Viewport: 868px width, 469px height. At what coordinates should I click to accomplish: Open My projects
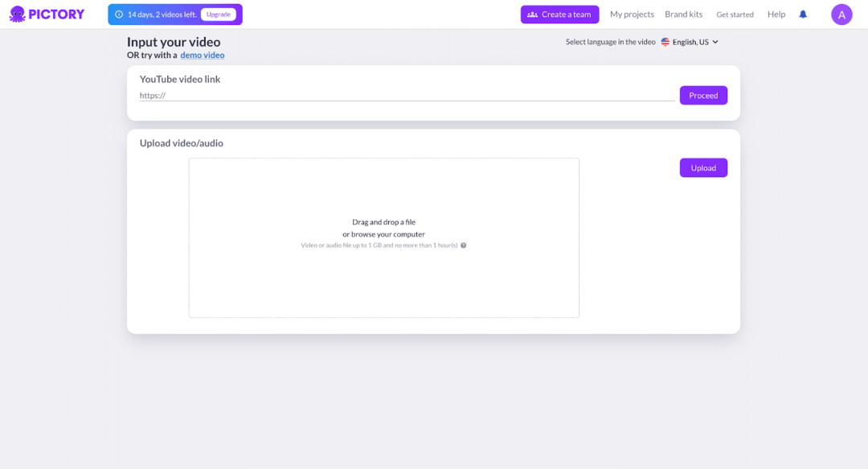pos(632,14)
